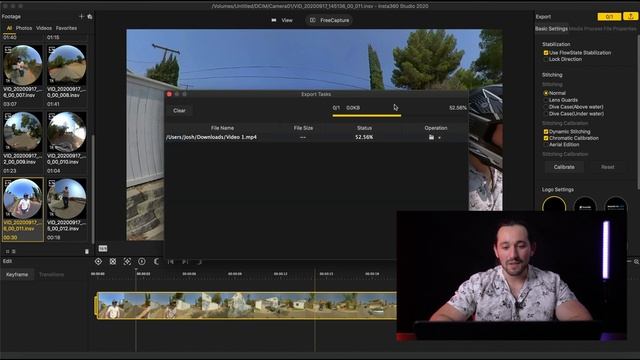Viewport: 640px width, 360px height.
Task: Switch footage panel to grid view
Action: [x=7, y=251]
